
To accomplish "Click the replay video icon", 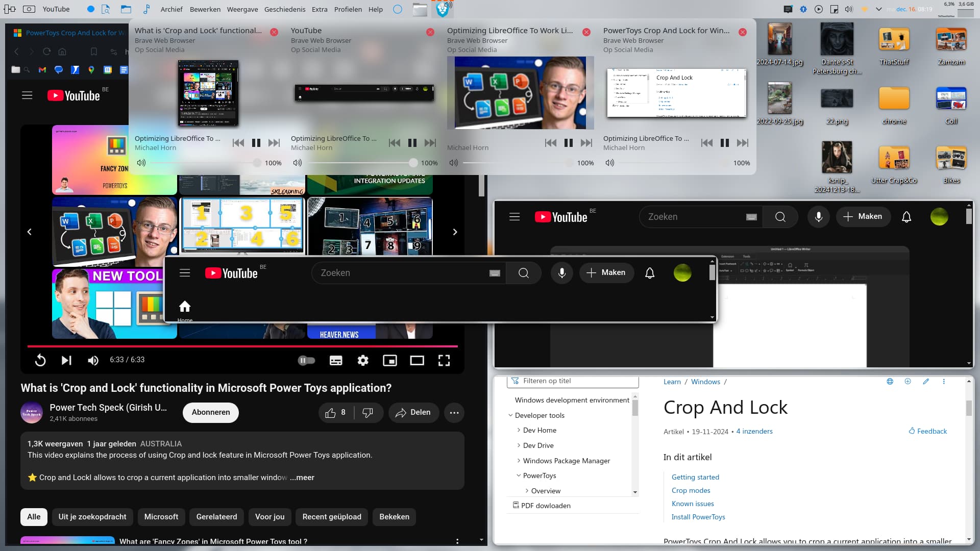I will pos(40,361).
